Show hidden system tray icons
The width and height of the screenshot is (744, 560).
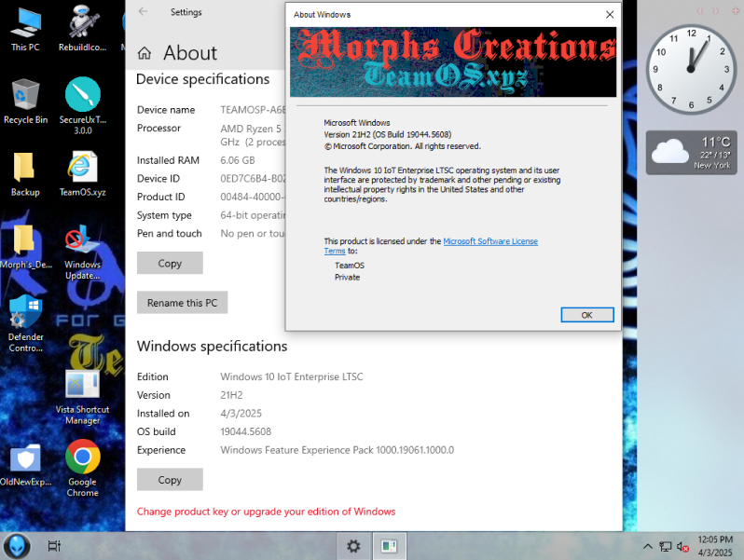(x=648, y=546)
